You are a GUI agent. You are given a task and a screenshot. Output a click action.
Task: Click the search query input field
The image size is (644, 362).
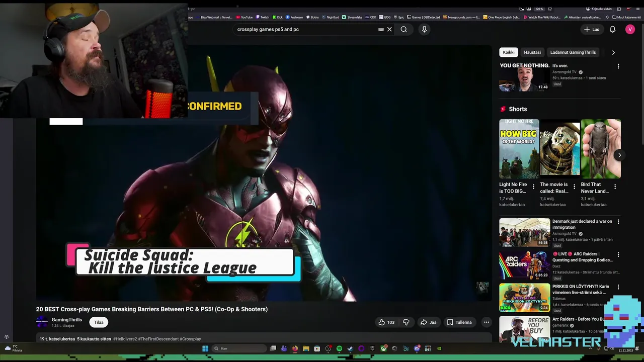(x=306, y=29)
